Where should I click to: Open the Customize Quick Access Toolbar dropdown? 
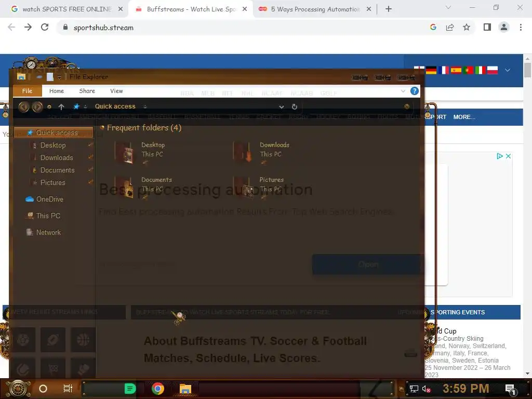[x=59, y=77]
